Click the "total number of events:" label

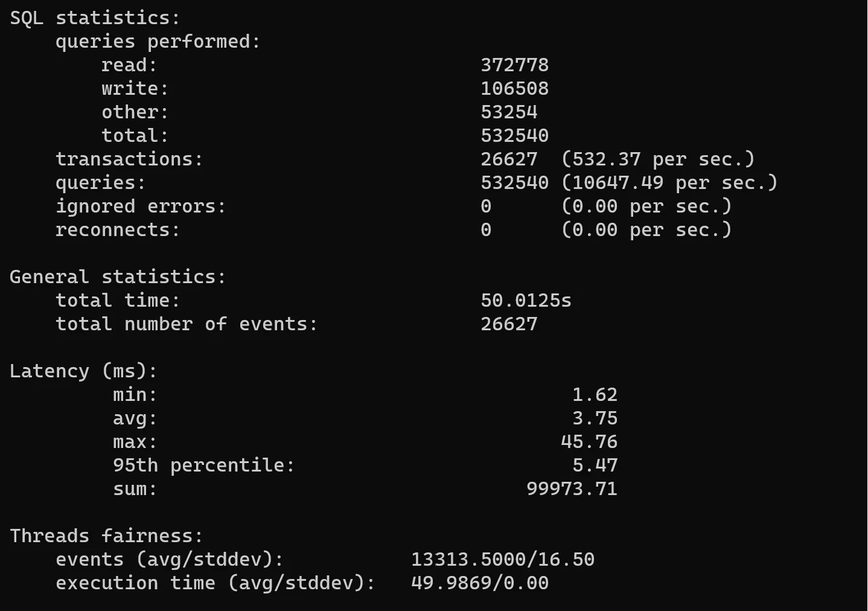(187, 324)
